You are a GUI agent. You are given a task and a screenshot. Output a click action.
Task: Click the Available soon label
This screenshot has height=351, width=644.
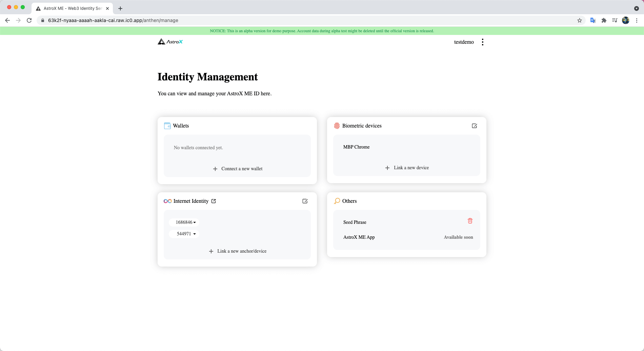click(459, 237)
